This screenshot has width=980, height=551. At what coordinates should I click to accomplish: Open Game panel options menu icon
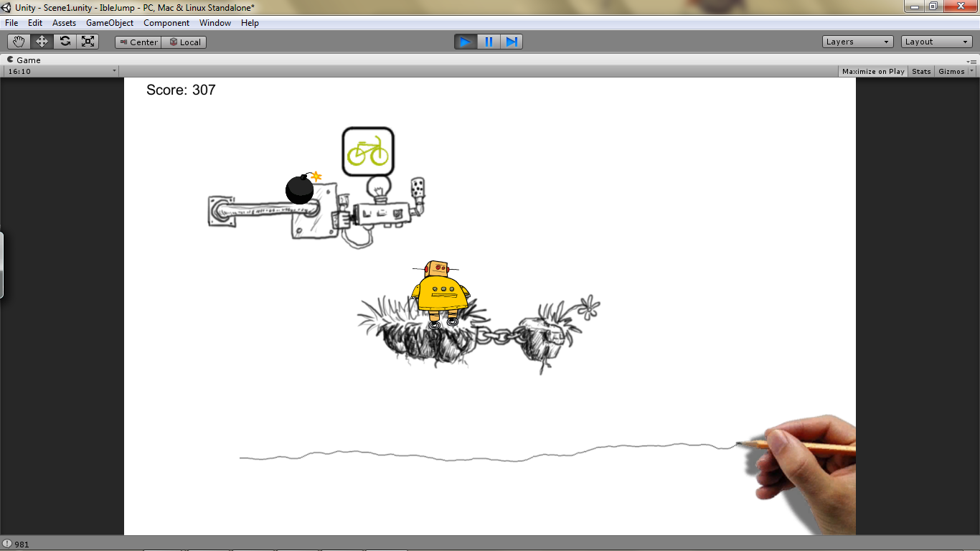tap(972, 61)
